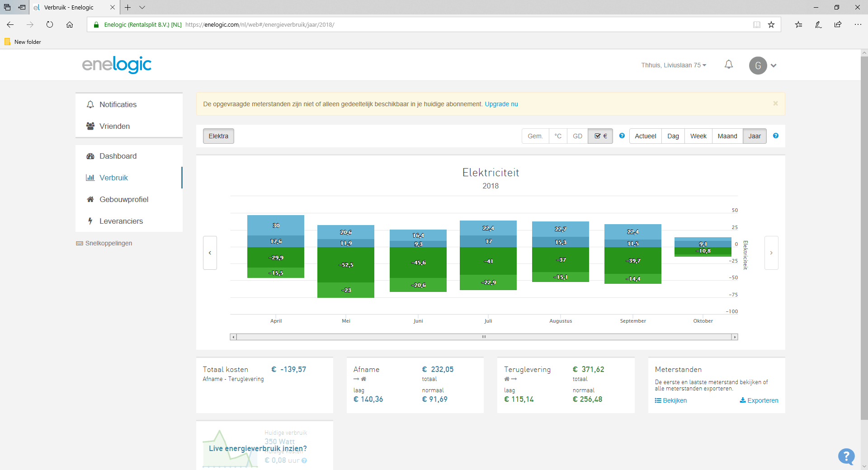
Task: Open browser settings ellipsis menu
Action: pos(858,24)
